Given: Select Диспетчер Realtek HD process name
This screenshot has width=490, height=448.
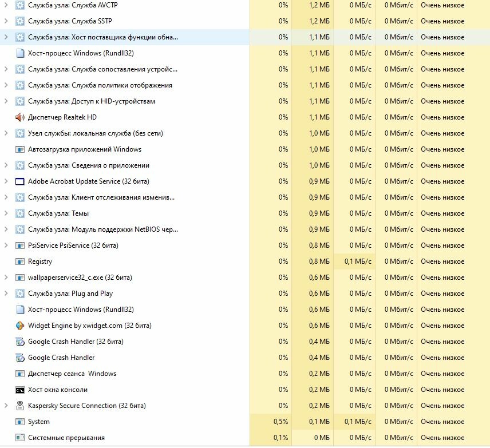Looking at the screenshot, I should pos(62,117).
